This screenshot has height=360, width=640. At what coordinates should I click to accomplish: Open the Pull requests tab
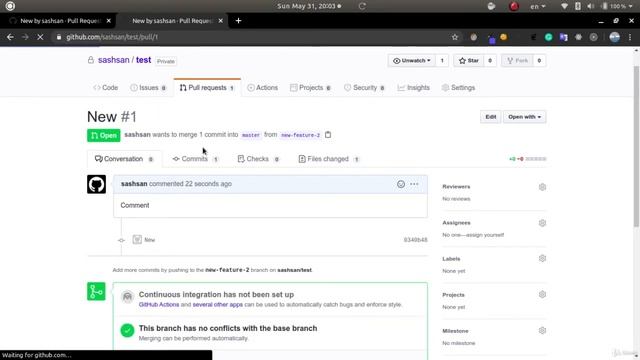(207, 88)
